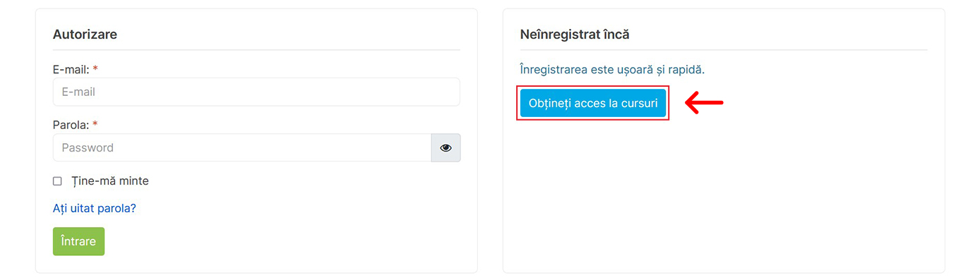
Task: Click inside the Password field
Action: point(242,148)
